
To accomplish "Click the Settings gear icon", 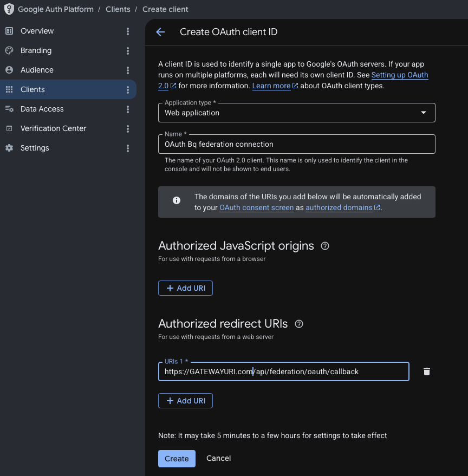I will pyautogui.click(x=9, y=148).
